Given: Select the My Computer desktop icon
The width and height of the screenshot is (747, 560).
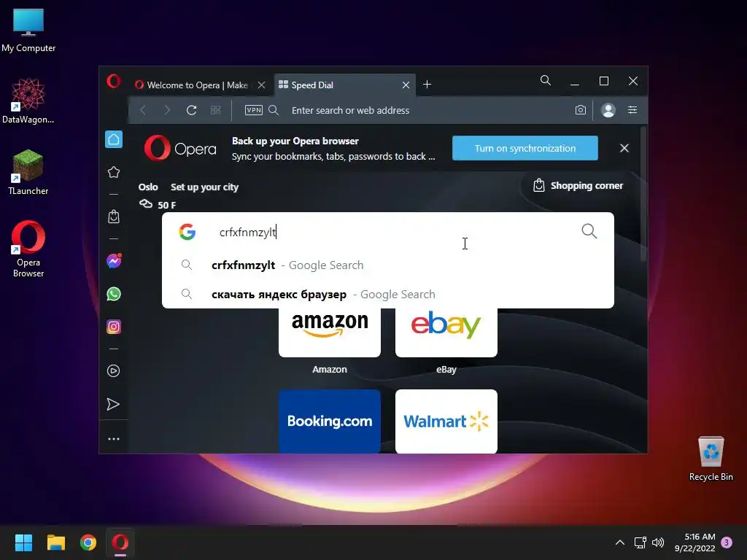Looking at the screenshot, I should tap(28, 31).
